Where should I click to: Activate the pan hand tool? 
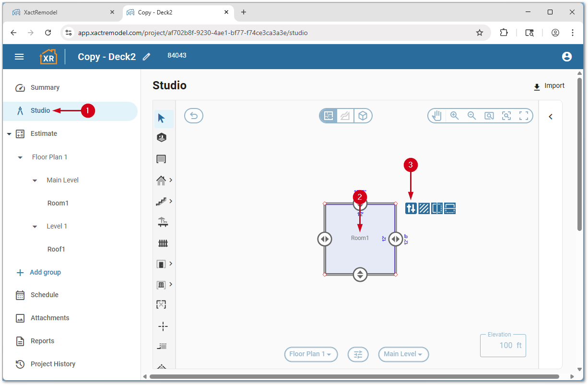(436, 116)
